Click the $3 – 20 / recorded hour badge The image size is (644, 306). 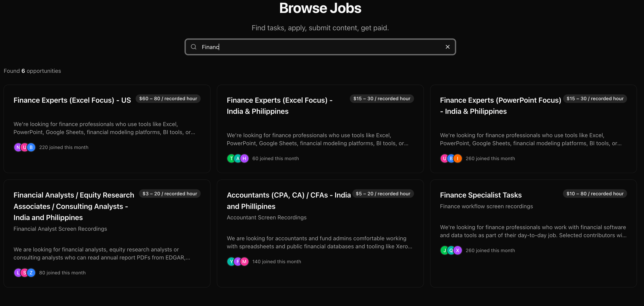pyautogui.click(x=170, y=194)
